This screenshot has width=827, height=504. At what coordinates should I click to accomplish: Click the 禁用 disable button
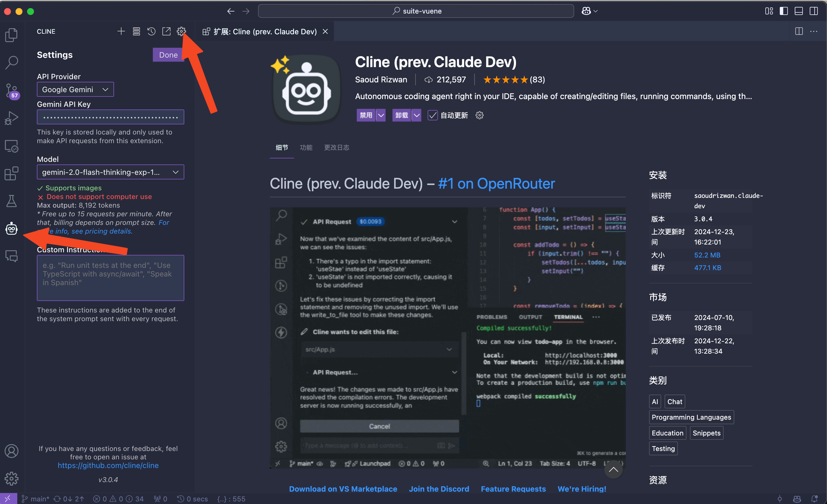coord(366,115)
